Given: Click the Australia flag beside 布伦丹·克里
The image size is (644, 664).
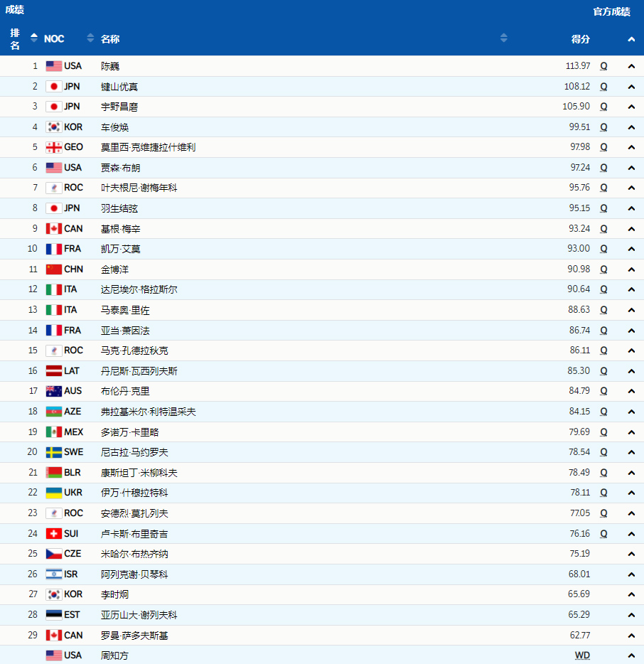Looking at the screenshot, I should coord(54,391).
